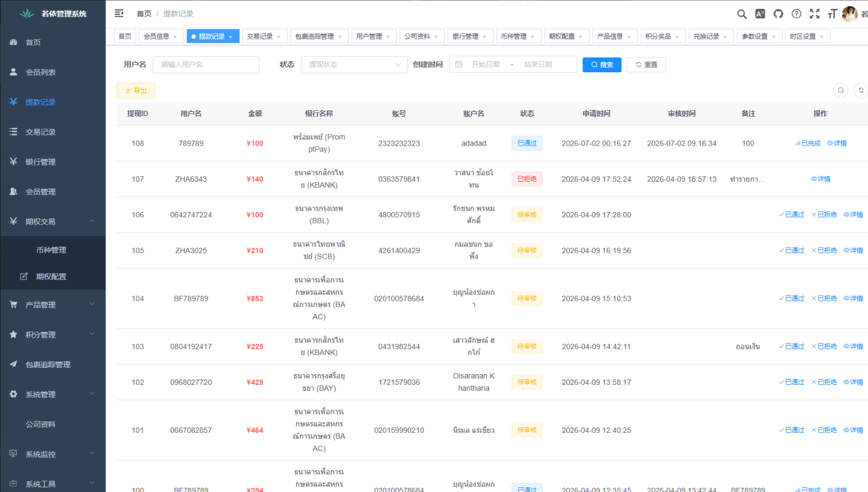This screenshot has height=492, width=868.
Task: Open the font size setting icon
Action: tap(832, 14)
